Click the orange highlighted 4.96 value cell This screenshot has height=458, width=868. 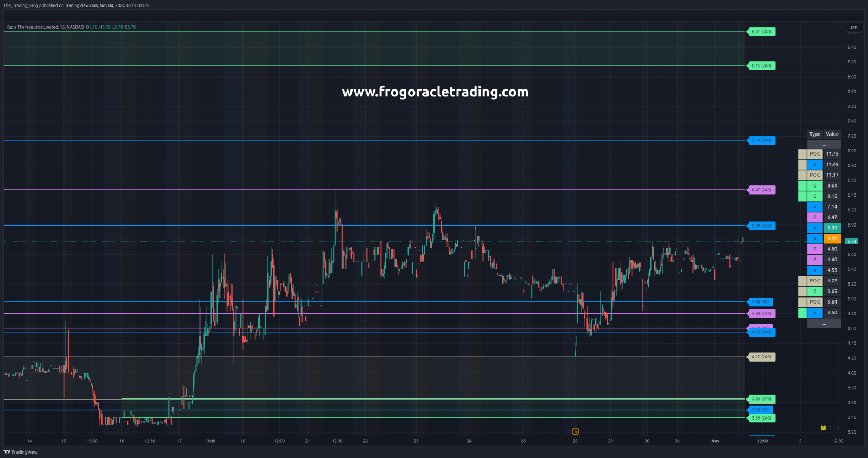click(832, 238)
